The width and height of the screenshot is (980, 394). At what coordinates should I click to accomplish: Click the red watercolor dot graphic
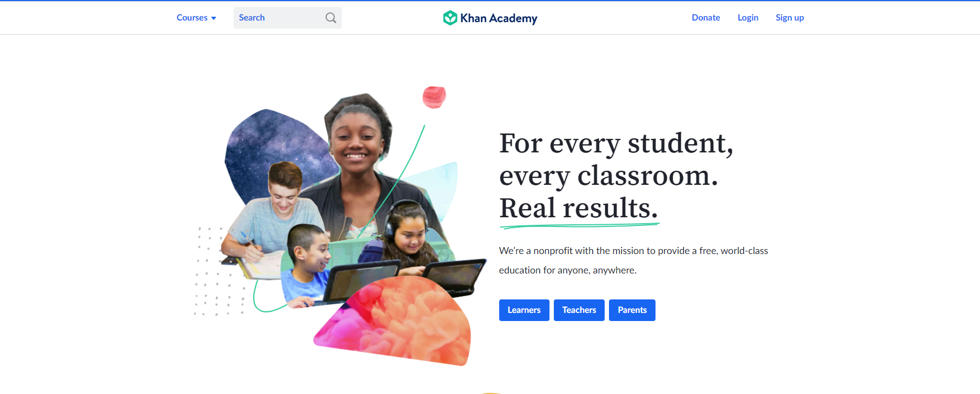(434, 97)
